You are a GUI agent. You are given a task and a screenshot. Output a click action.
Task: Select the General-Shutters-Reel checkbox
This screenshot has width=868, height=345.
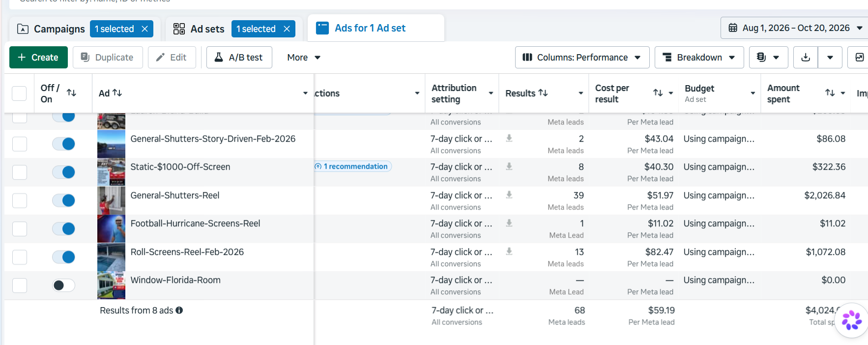(x=19, y=201)
